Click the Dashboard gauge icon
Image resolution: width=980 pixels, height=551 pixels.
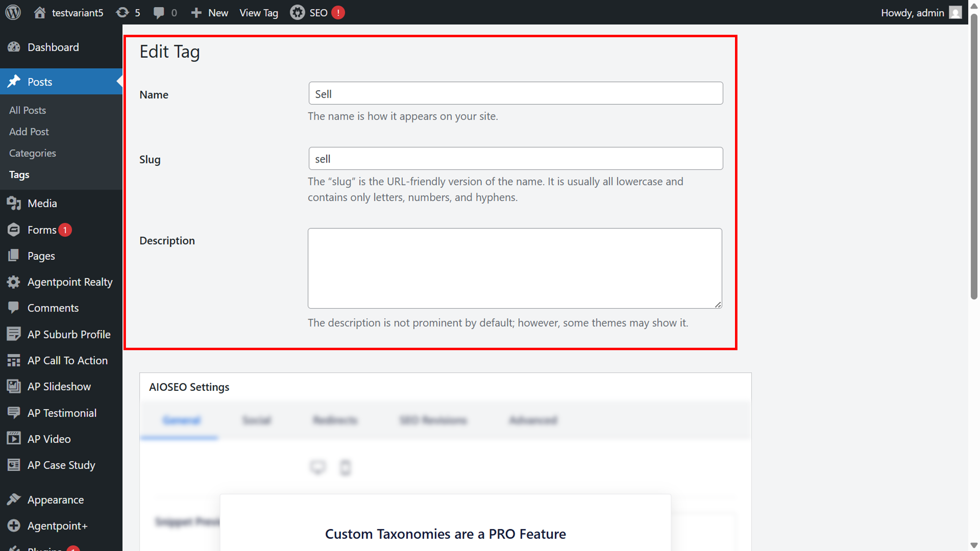pyautogui.click(x=14, y=47)
